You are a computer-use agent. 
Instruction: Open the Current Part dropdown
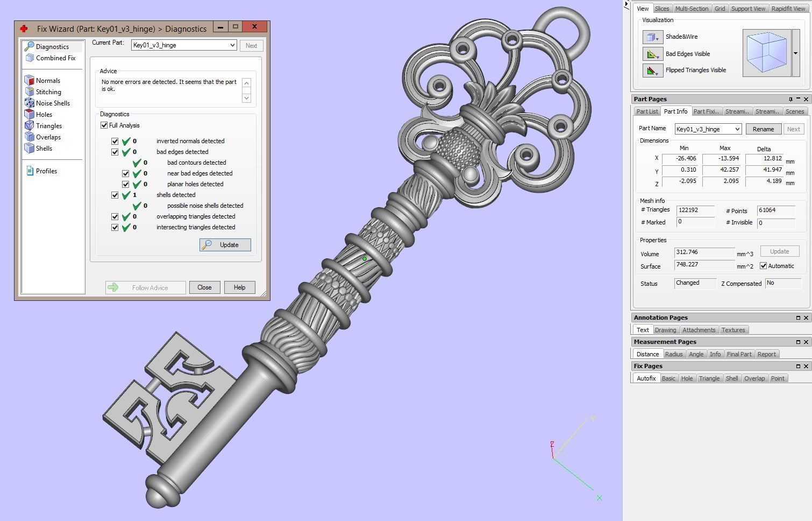[x=232, y=45]
